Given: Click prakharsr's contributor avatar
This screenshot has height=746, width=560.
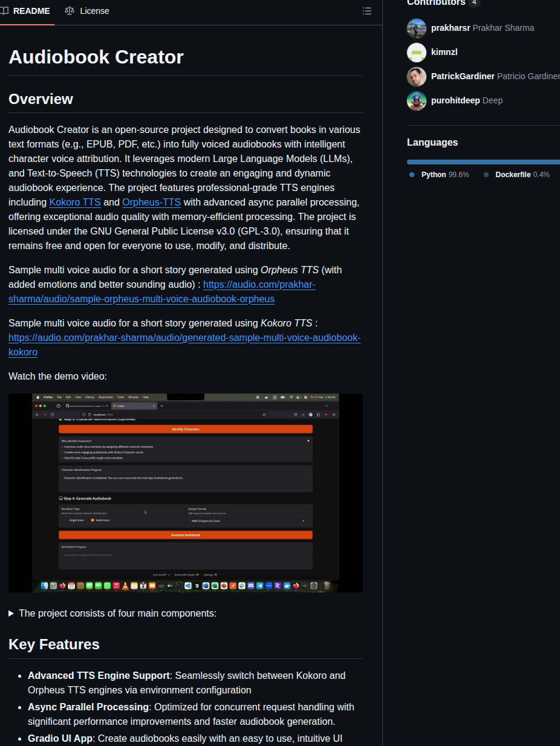Looking at the screenshot, I should (x=417, y=28).
